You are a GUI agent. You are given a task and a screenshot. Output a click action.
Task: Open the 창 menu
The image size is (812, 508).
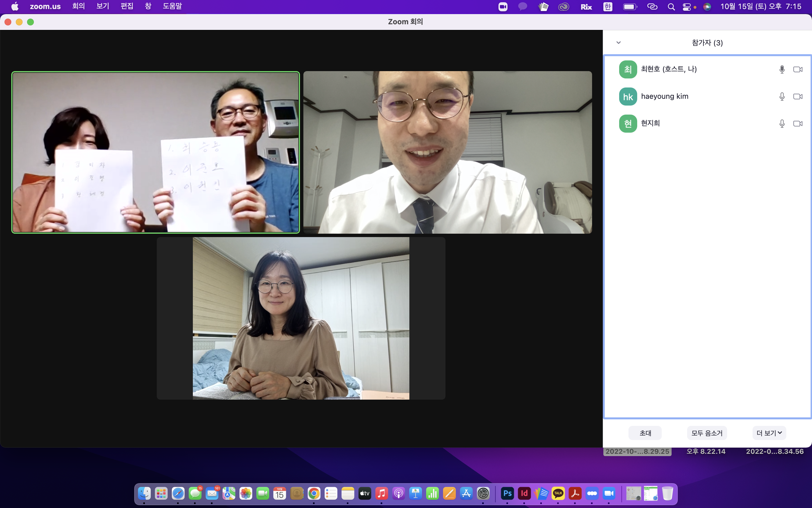148,6
